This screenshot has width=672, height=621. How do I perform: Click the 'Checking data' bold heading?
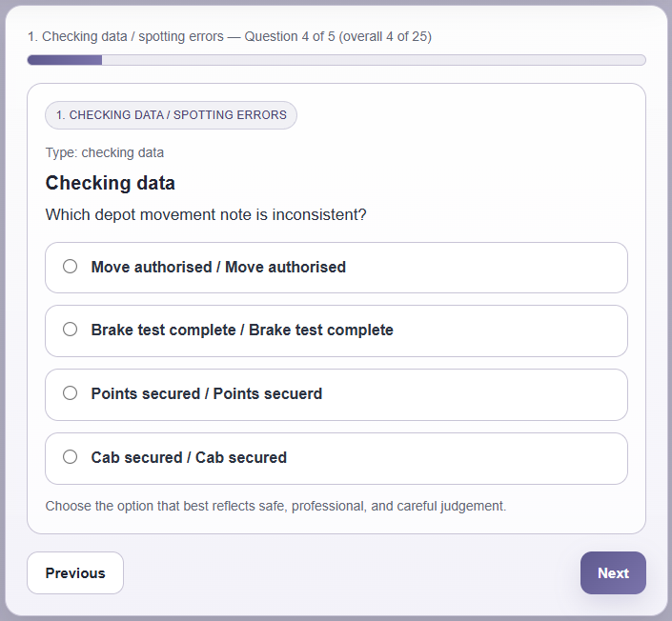[x=111, y=183]
